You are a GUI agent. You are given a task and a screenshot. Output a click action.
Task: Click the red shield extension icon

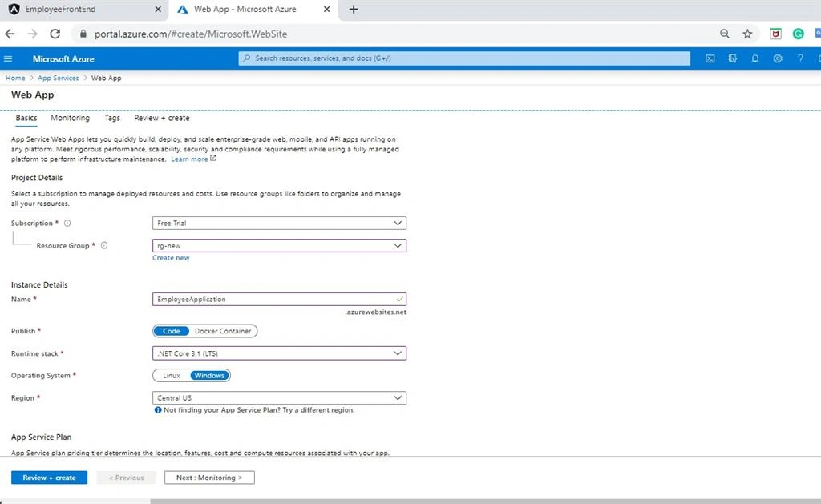[775, 34]
